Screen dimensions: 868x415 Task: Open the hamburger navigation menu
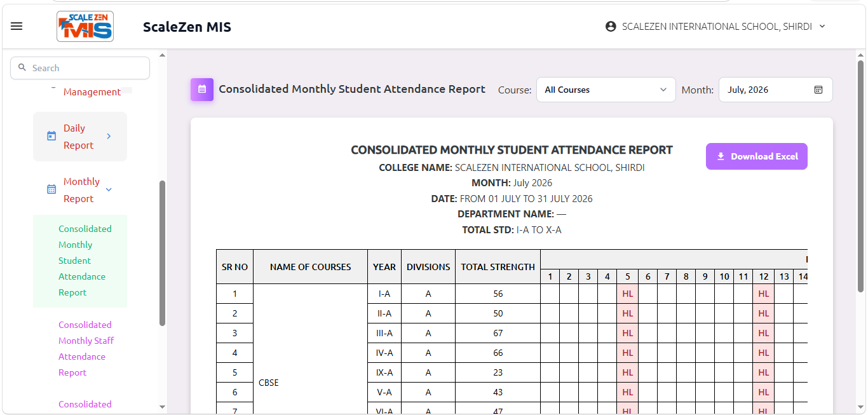point(17,26)
